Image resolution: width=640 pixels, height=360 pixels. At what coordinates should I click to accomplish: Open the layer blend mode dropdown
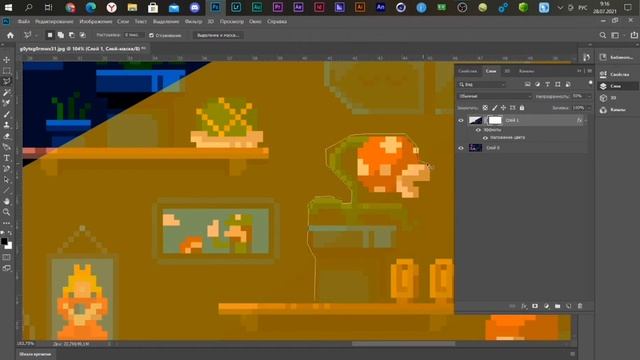pos(494,96)
